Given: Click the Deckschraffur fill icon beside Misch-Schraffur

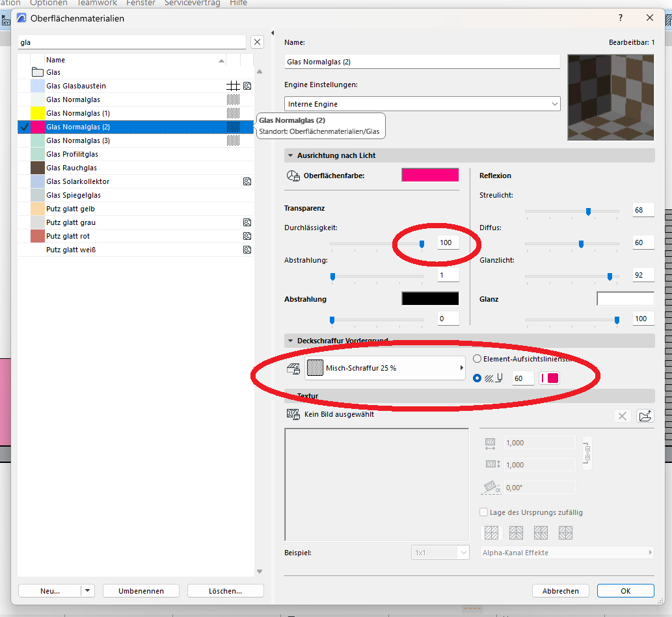Looking at the screenshot, I should pos(293,369).
